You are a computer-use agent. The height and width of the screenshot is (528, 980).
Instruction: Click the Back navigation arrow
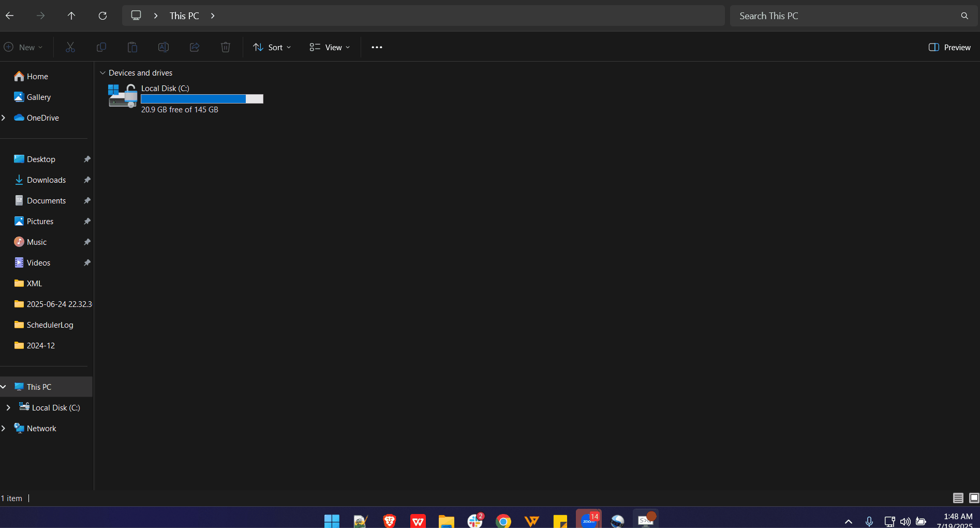click(x=9, y=16)
